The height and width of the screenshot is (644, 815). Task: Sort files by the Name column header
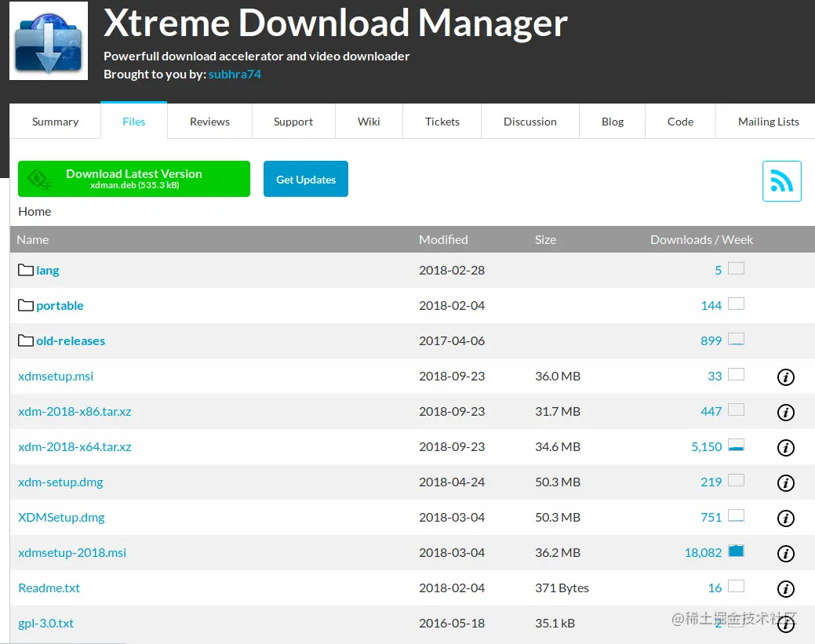(32, 239)
